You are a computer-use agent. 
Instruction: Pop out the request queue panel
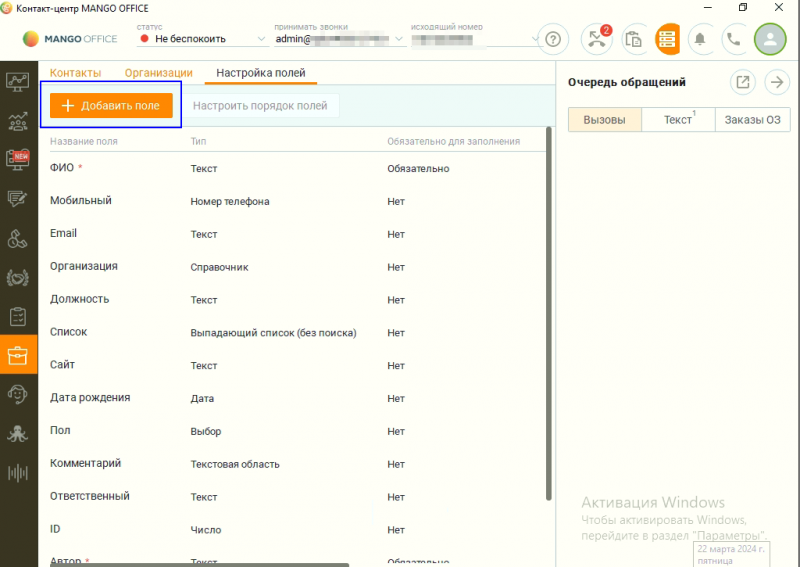(743, 82)
